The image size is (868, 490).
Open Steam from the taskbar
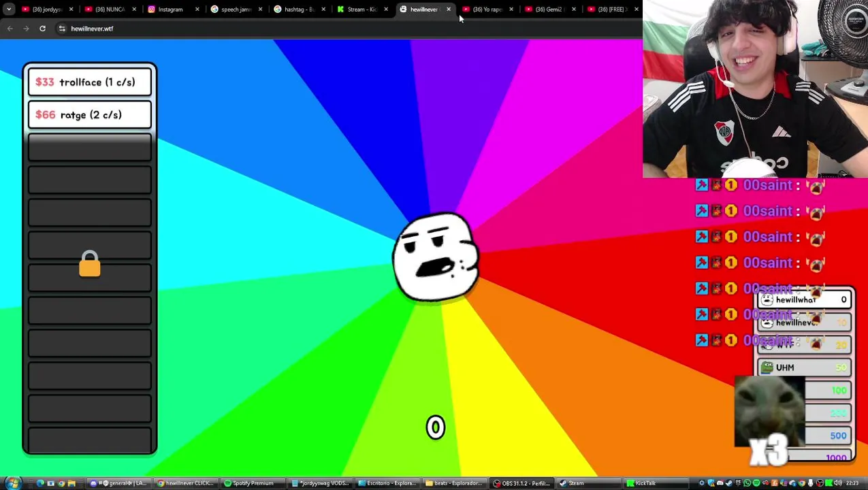tap(588, 483)
